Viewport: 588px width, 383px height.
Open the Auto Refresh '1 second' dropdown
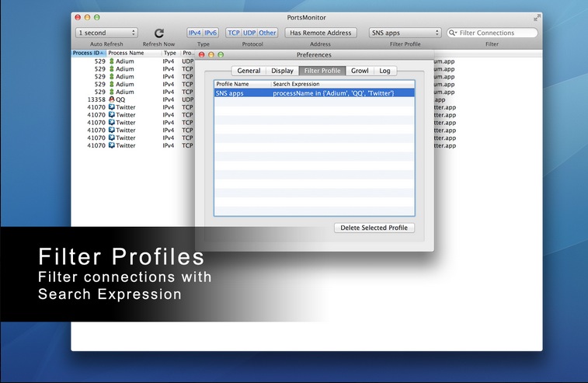pyautogui.click(x=106, y=33)
